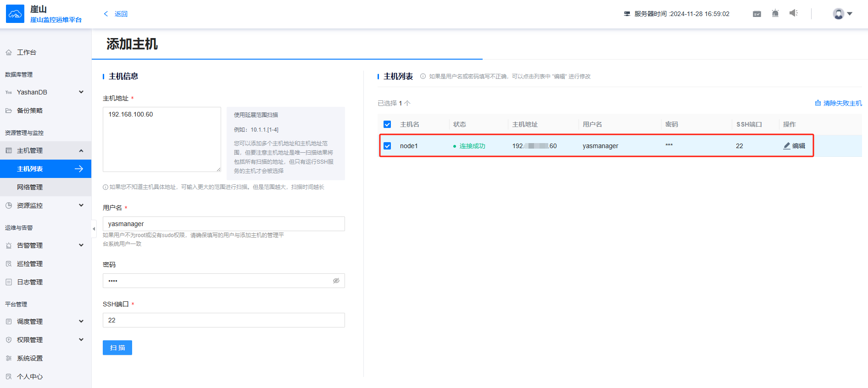Click the SSH端口 input field
The width and height of the screenshot is (868, 388).
click(x=224, y=320)
